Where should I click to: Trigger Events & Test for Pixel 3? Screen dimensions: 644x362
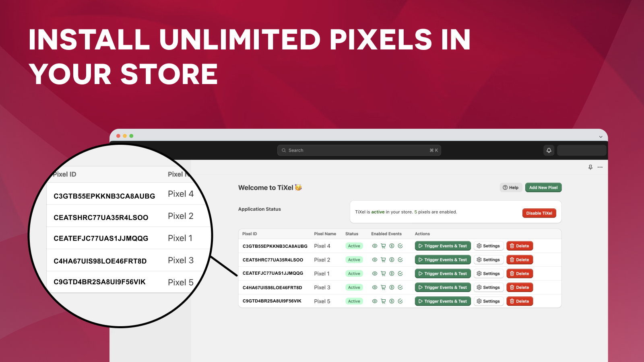pos(443,287)
